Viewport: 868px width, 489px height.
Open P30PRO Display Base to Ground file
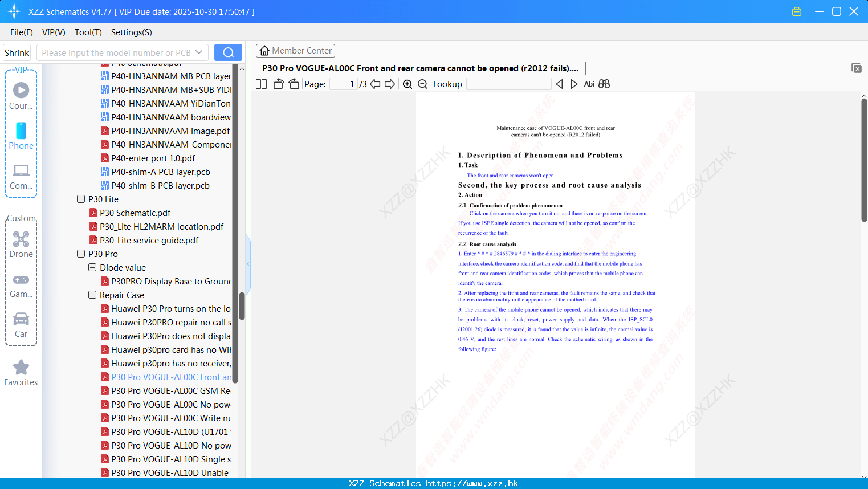tap(166, 281)
